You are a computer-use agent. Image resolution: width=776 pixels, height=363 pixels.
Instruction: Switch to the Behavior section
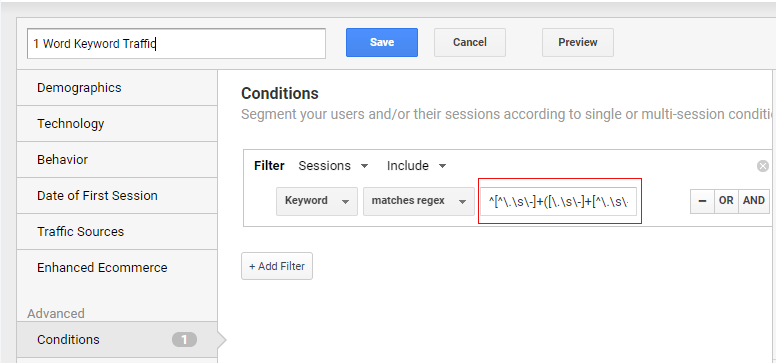point(117,159)
